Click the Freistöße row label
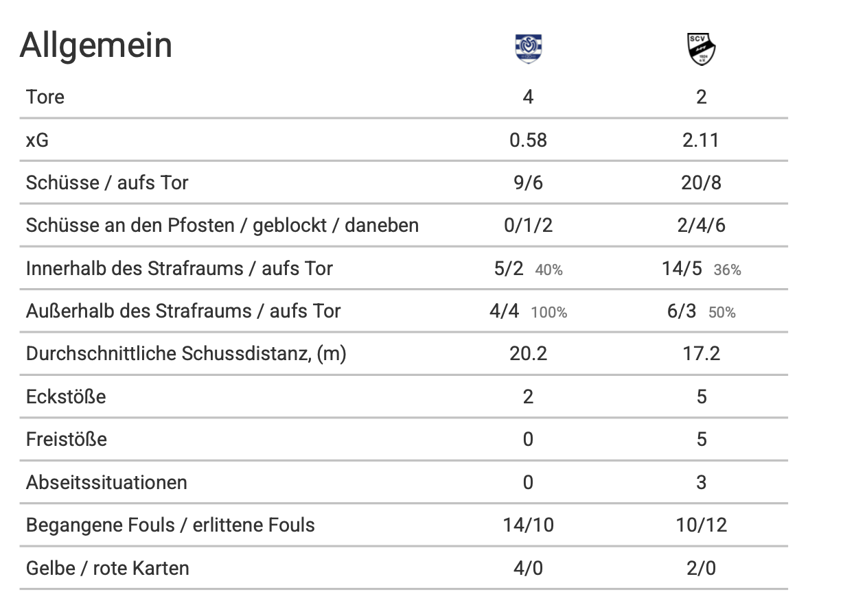 (67, 439)
